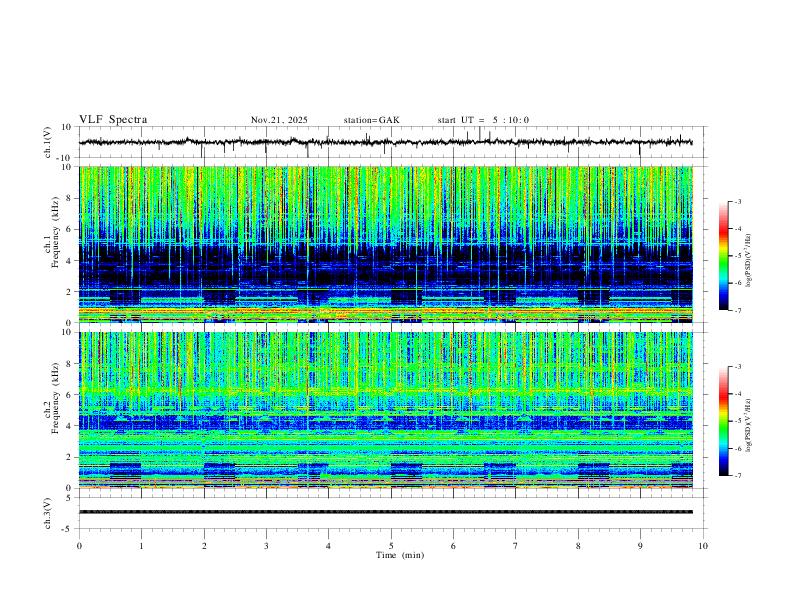Click the "ch.3(V)" axis label
This screenshot has width=792, height=612.
pos(48,513)
